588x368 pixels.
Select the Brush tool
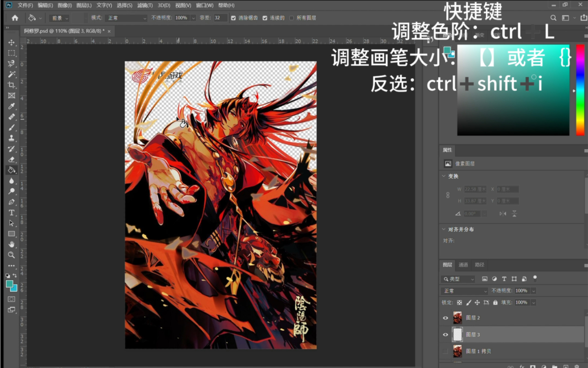[x=12, y=128]
